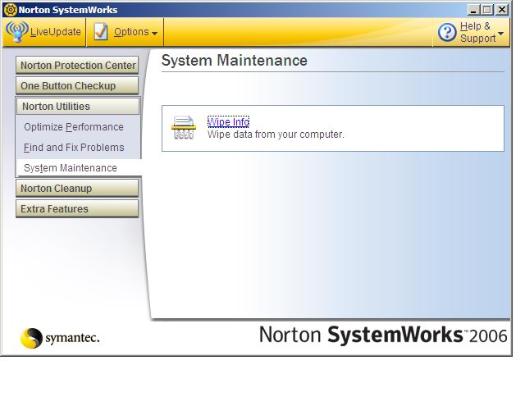Open Norton Protection Center

77,66
